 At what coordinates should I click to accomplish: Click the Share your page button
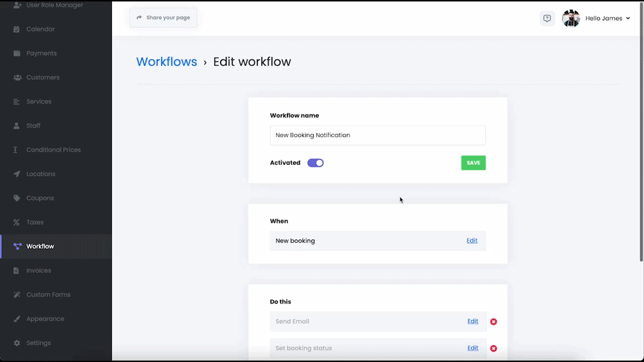point(164,18)
